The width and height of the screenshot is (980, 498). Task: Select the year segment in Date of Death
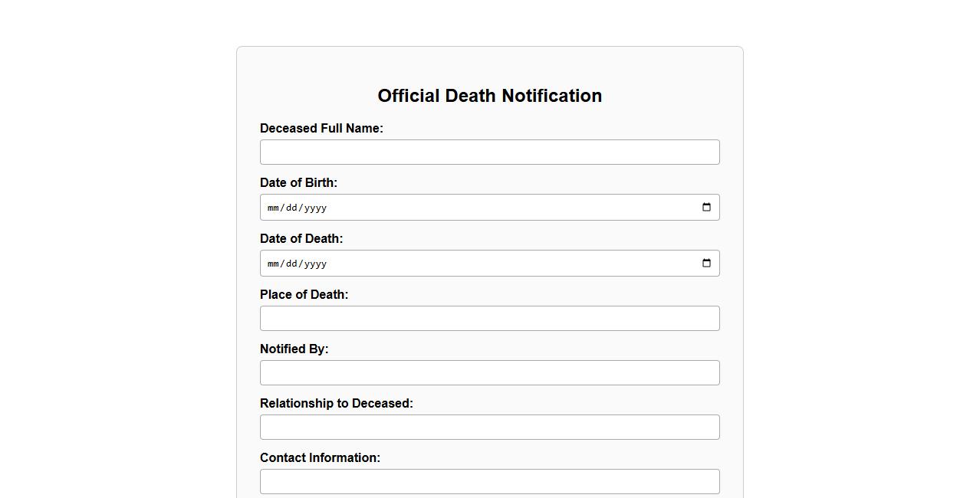[x=315, y=264]
